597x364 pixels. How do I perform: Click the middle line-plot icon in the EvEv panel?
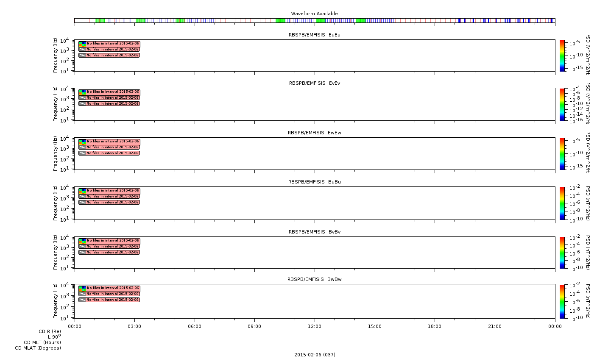(x=82, y=97)
